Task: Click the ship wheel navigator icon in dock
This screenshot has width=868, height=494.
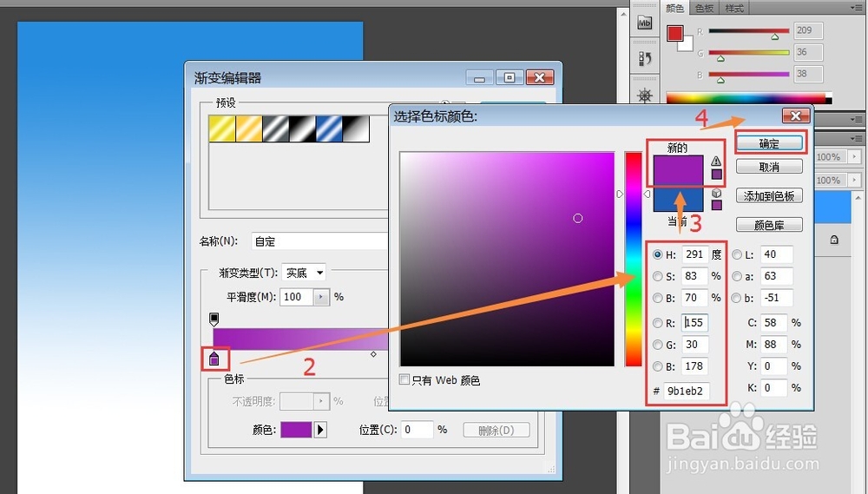Action: click(645, 96)
